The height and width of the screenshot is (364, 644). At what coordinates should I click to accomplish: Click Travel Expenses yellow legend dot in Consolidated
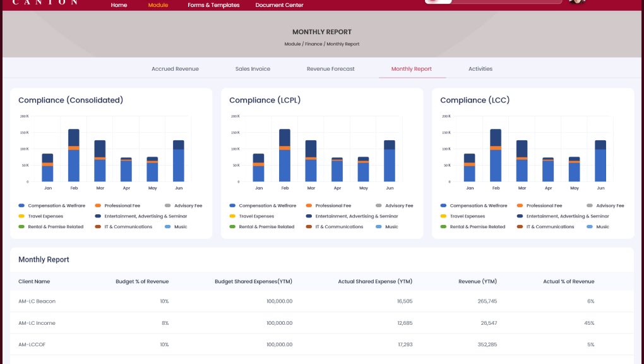click(21, 216)
